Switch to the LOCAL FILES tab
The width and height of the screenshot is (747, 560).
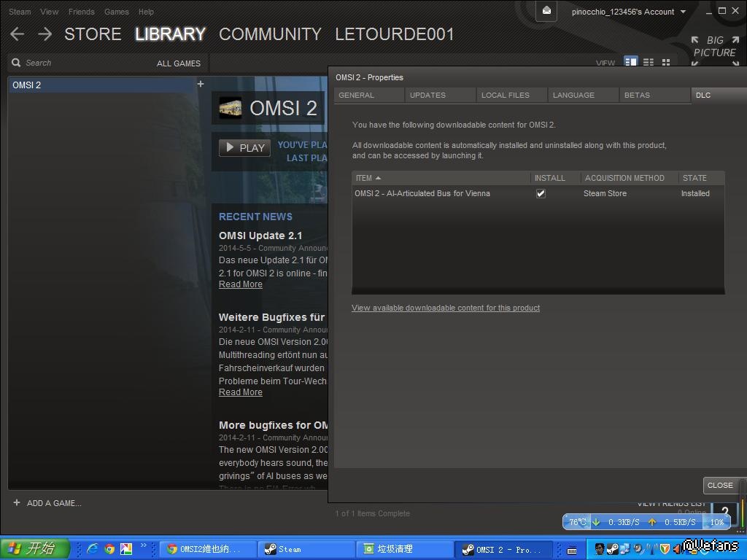(512, 96)
